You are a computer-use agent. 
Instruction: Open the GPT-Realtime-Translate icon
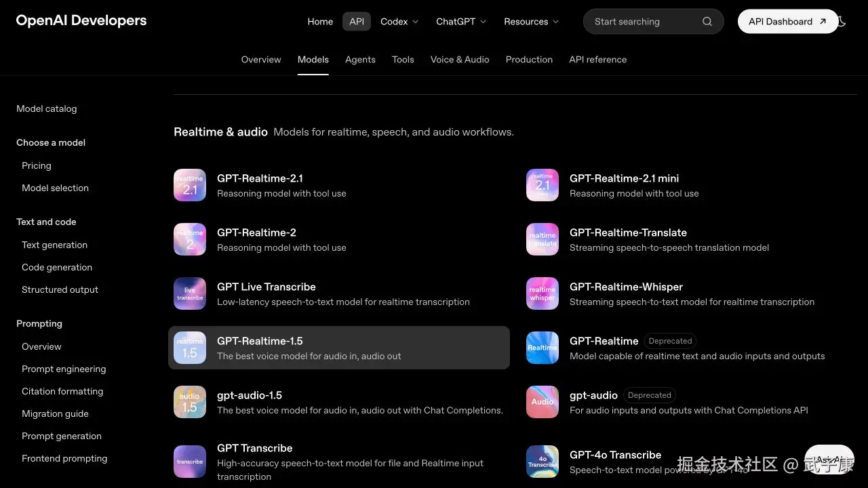[542, 239]
